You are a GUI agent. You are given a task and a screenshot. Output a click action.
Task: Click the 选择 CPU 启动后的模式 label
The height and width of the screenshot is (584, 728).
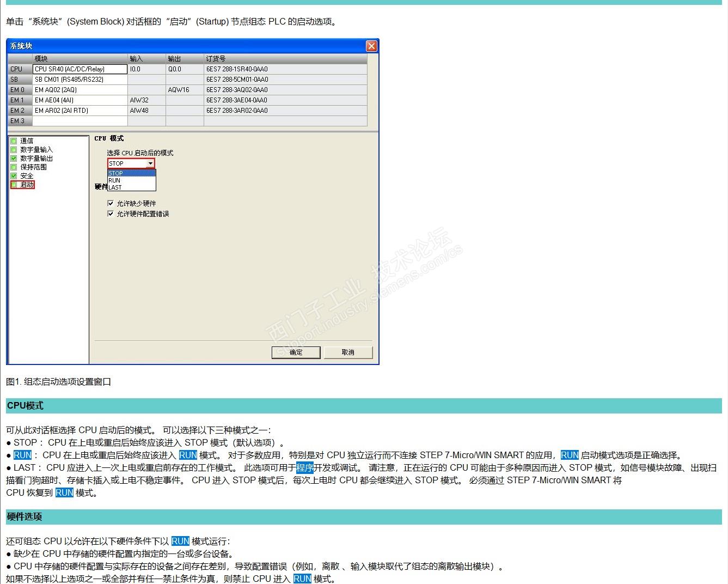coord(140,153)
